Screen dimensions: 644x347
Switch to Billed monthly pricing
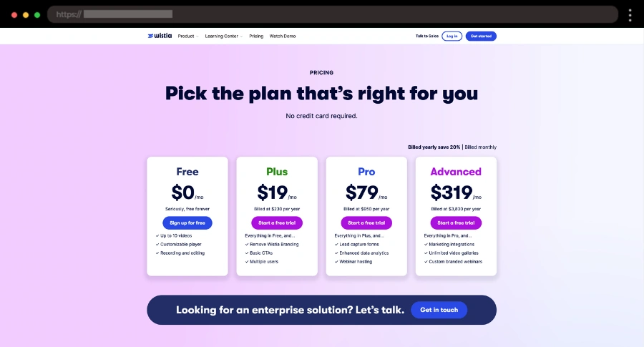(480, 147)
